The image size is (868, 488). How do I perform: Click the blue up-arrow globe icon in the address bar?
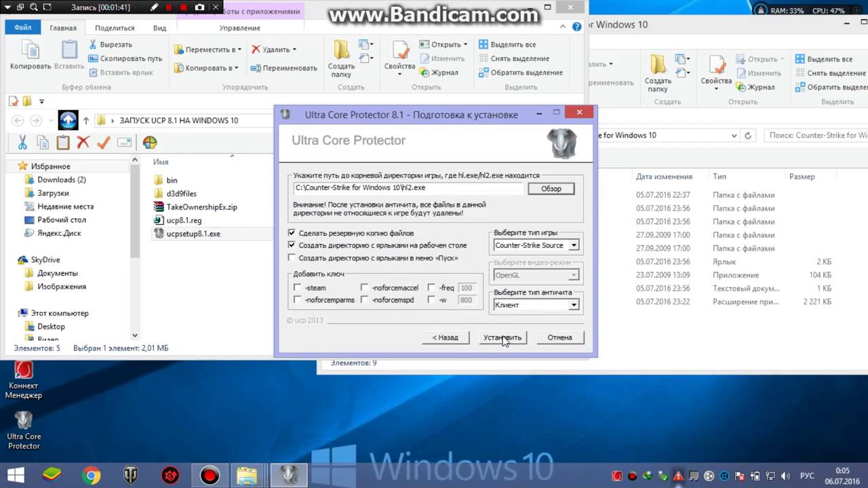click(x=68, y=120)
